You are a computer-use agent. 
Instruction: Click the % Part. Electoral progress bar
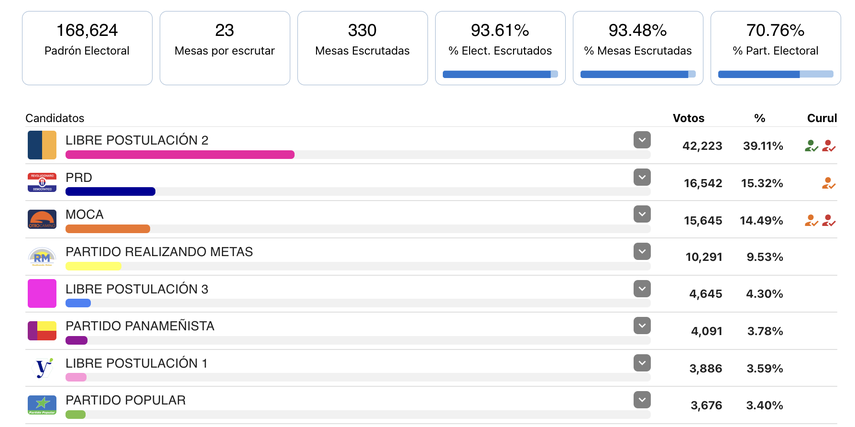(775, 74)
